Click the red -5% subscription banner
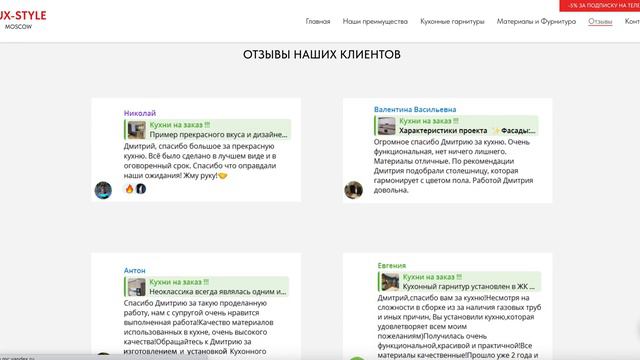 [600, 5]
